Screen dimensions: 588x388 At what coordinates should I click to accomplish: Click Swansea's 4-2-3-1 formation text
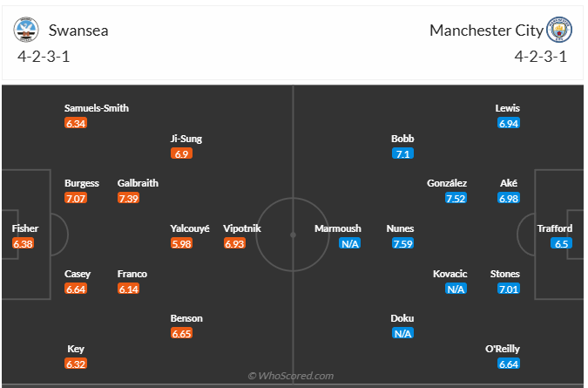point(45,58)
